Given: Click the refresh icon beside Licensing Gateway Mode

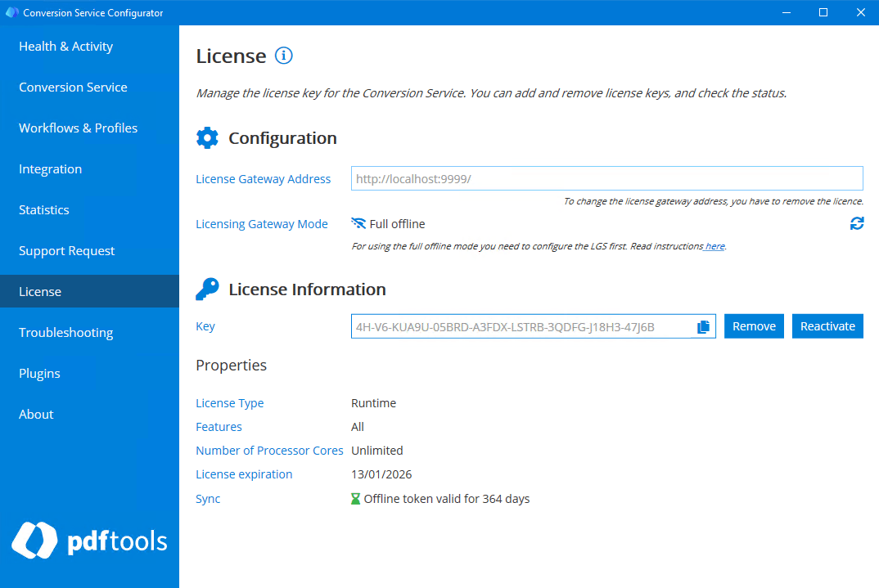Looking at the screenshot, I should 857,223.
